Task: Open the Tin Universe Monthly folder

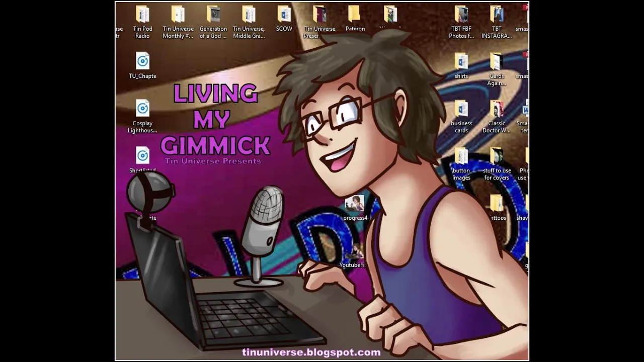Action: pos(178,23)
